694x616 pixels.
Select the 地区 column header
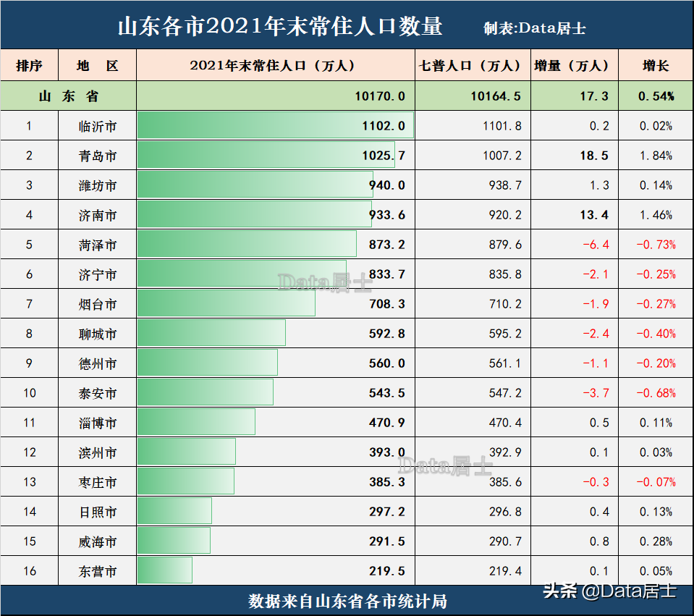point(96,65)
